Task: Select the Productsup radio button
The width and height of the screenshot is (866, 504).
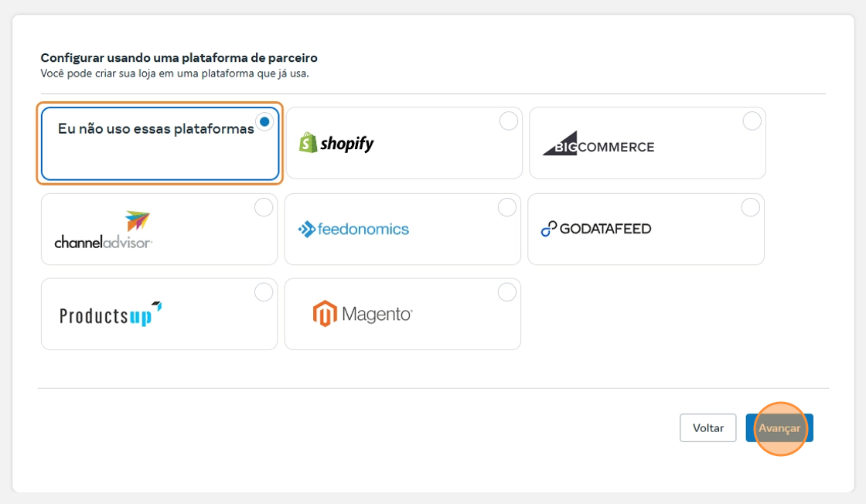Action: coord(264,292)
